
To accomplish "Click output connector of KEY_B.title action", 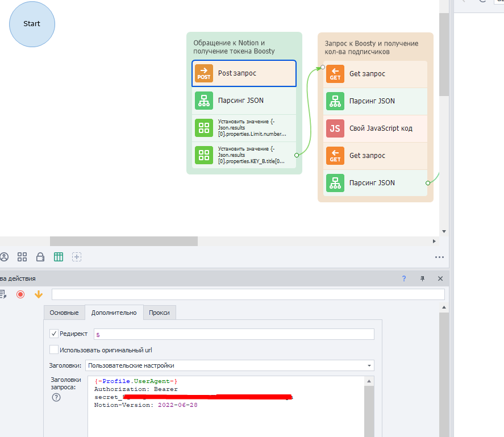I will point(297,155).
